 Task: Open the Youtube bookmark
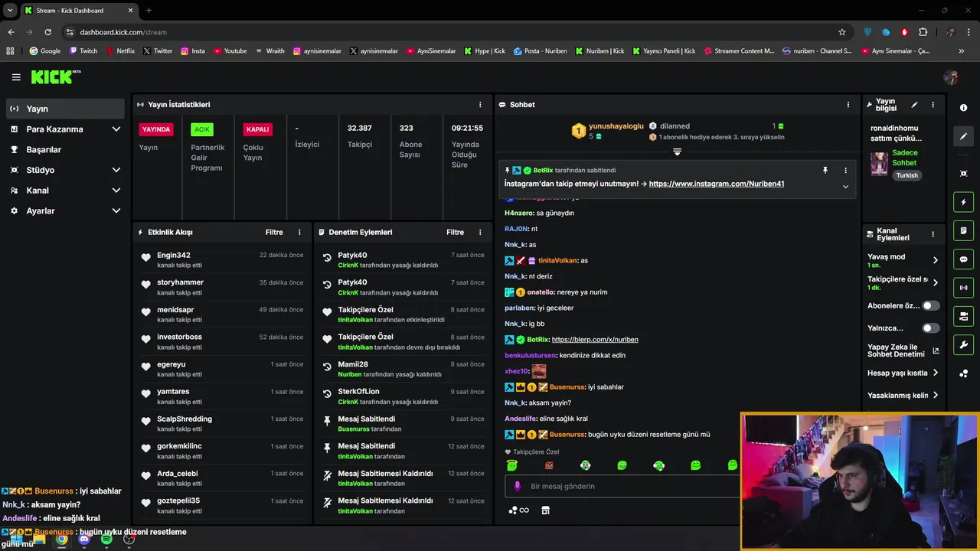point(230,51)
